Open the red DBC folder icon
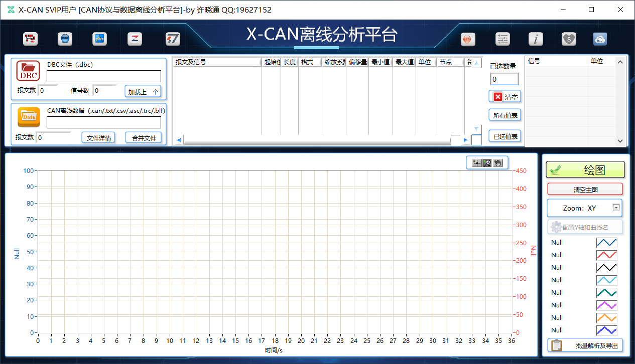 (29, 71)
